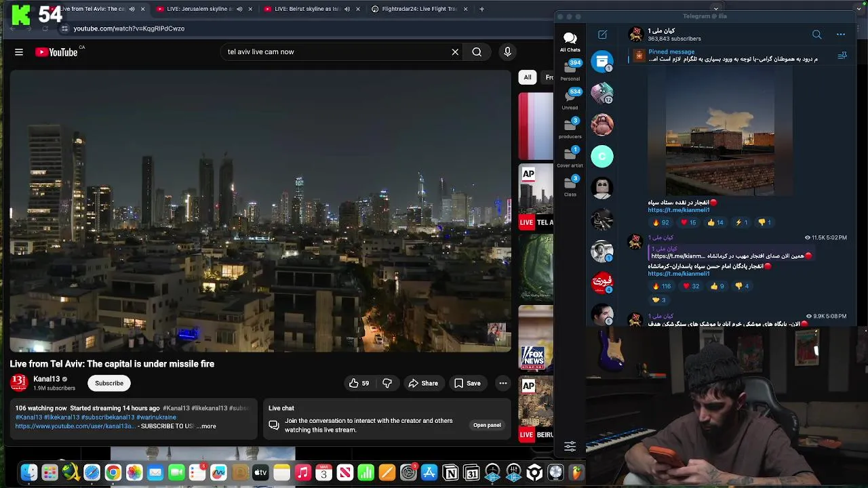Viewport: 868px width, 488px height.
Task: Open the Fox News recommended video thumbnail
Action: point(536,337)
